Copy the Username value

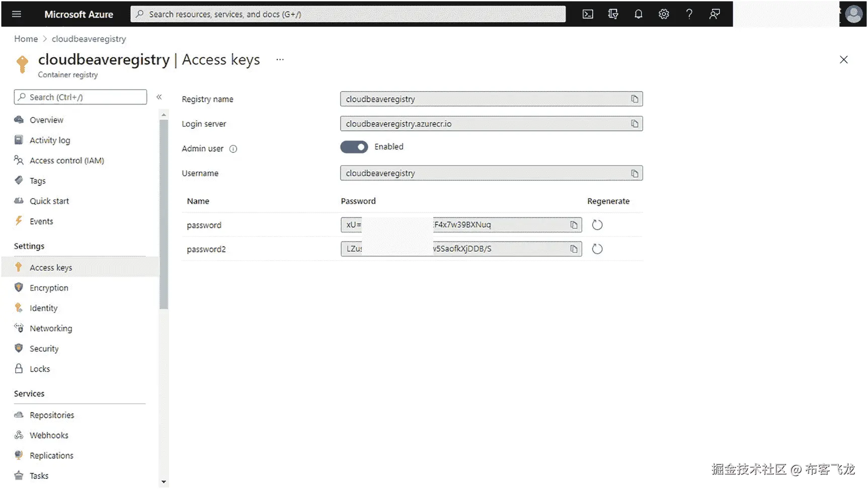635,174
